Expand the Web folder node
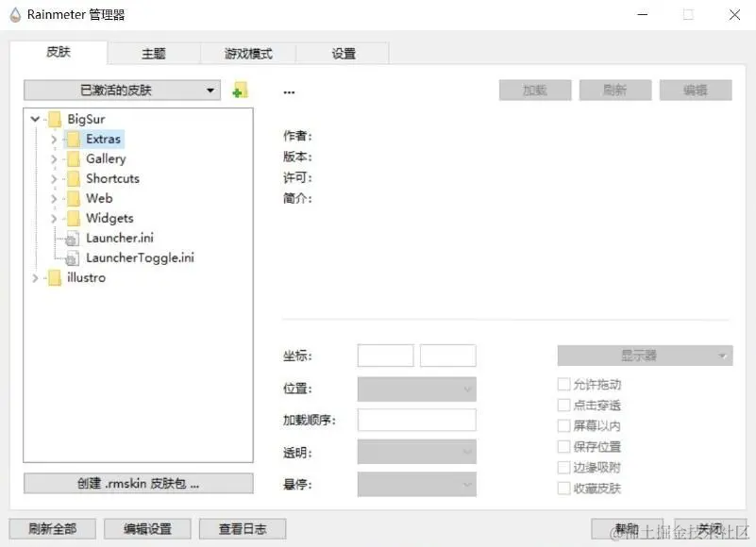Screen dimensions: 756x547 pyautogui.click(x=54, y=199)
